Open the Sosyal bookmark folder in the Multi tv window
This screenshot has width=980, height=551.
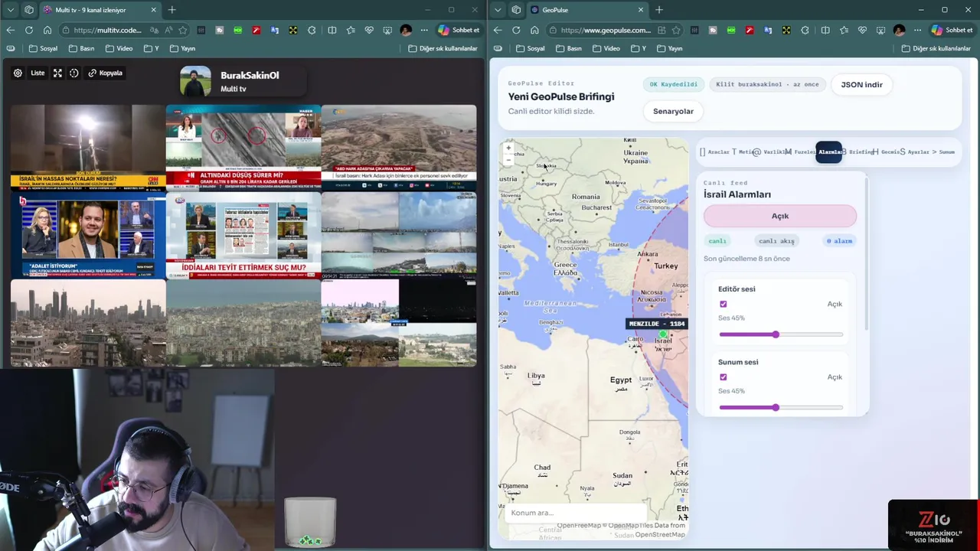(x=44, y=48)
